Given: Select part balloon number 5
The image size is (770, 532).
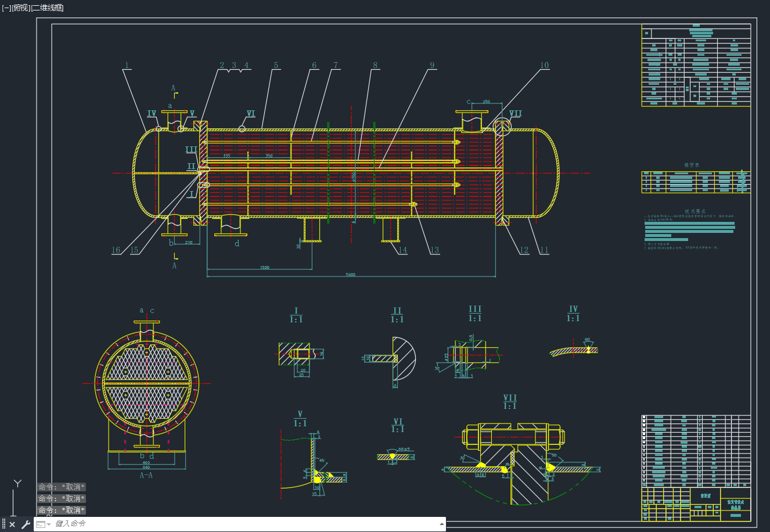Looking at the screenshot, I should [x=276, y=65].
